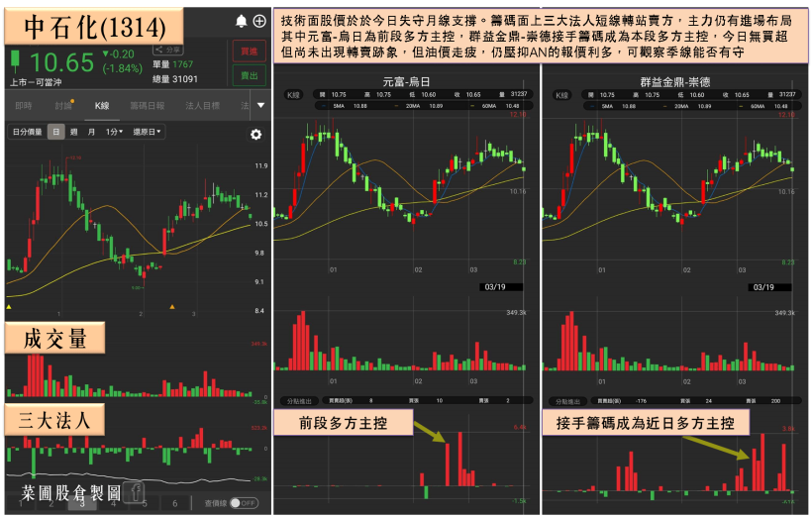This screenshot has width=812, height=517.
Task: Click the K線 badge on 群益金鼎-崇德 chart
Action: 562,95
